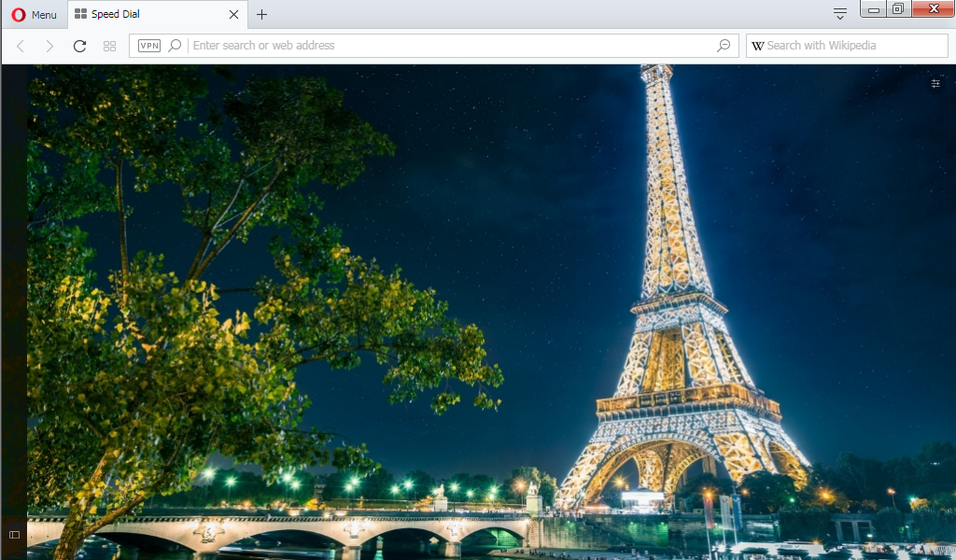Open a new tab with plus button

(x=262, y=15)
